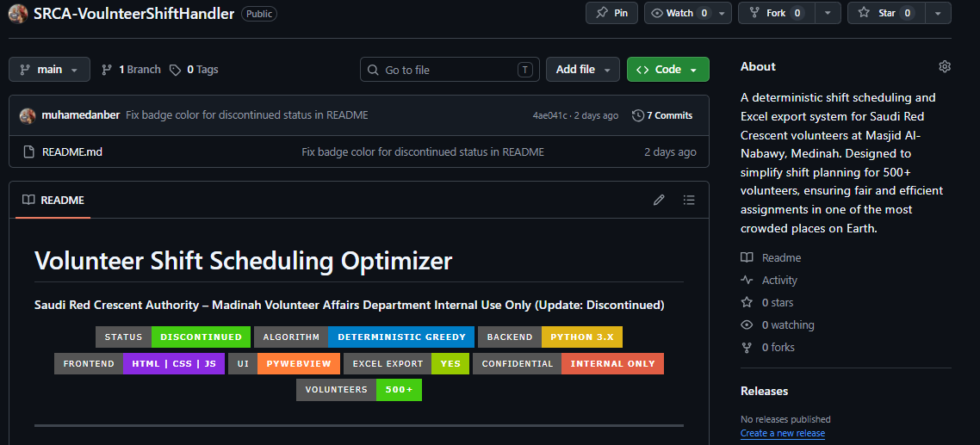Click the star icon beside 0 stars

tap(747, 302)
